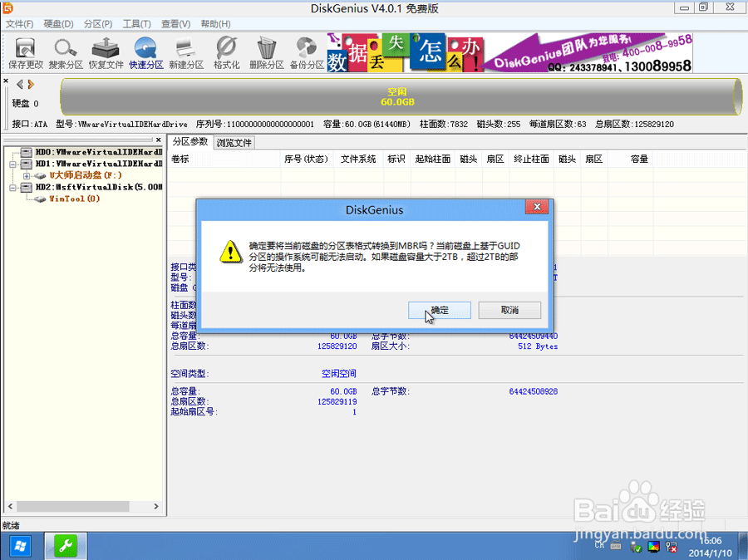Open the 硬盘(D) menu
Image resolution: width=748 pixels, height=560 pixels.
point(59,24)
